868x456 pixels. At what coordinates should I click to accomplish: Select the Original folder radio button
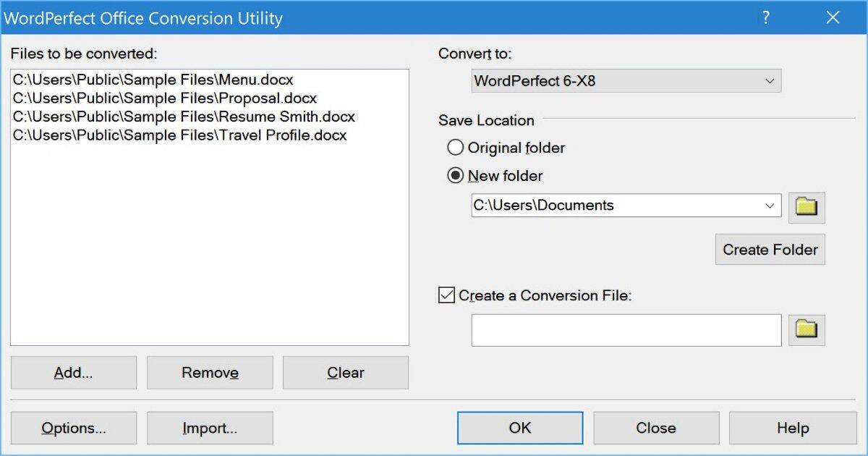click(456, 148)
